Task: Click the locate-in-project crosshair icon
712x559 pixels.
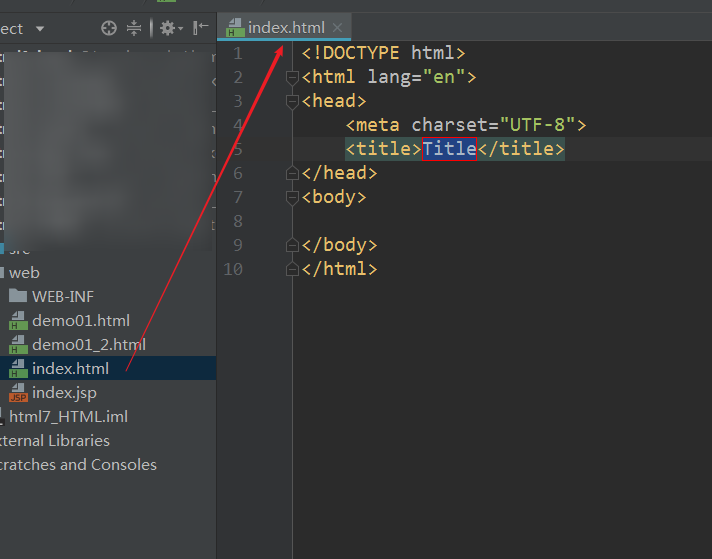Action: tap(109, 28)
